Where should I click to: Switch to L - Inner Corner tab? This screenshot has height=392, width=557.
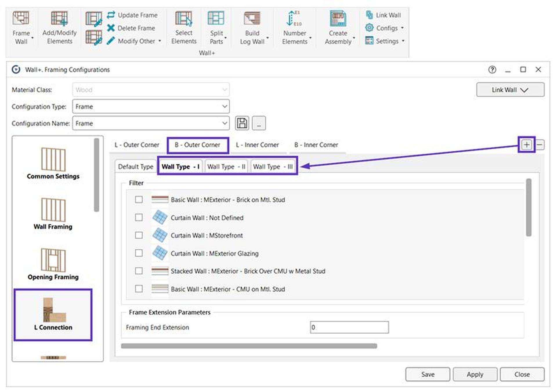[x=257, y=145]
